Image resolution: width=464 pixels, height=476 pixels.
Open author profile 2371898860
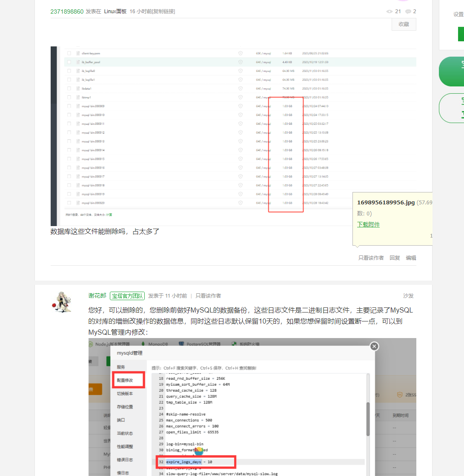coord(67,11)
